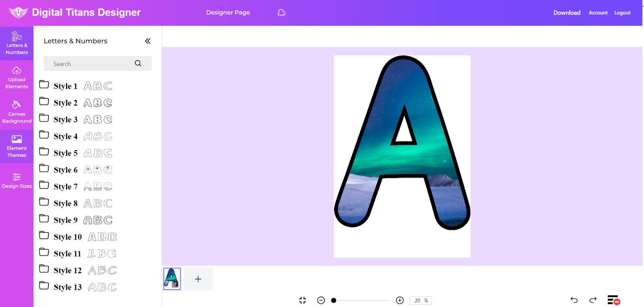The height and width of the screenshot is (307, 644).
Task: Click the zoom in plus icon
Action: pos(400,301)
